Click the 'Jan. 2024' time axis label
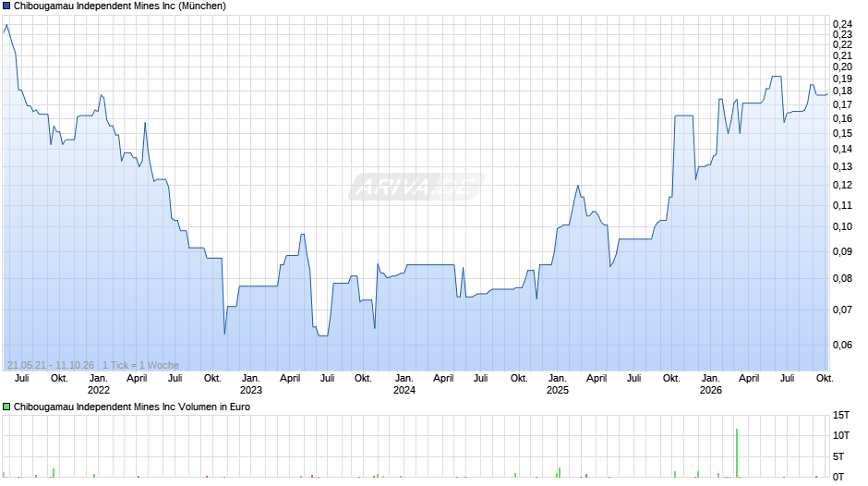 click(x=404, y=384)
